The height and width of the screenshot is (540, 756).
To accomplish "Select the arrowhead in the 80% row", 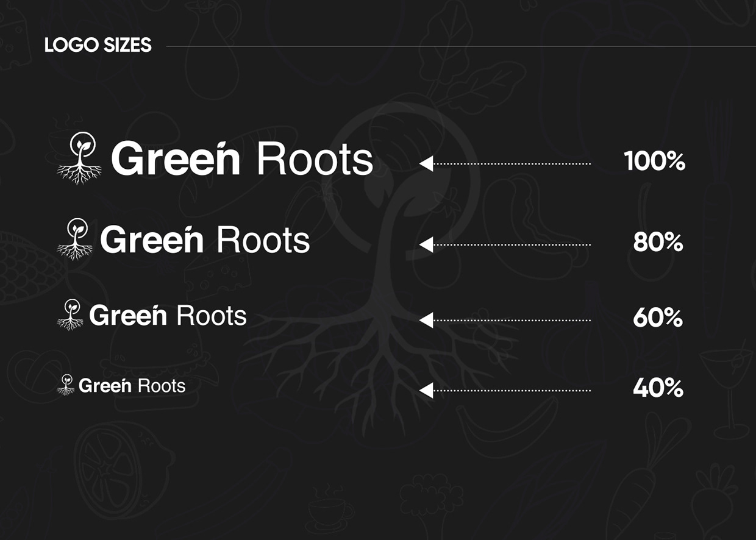I will click(427, 244).
